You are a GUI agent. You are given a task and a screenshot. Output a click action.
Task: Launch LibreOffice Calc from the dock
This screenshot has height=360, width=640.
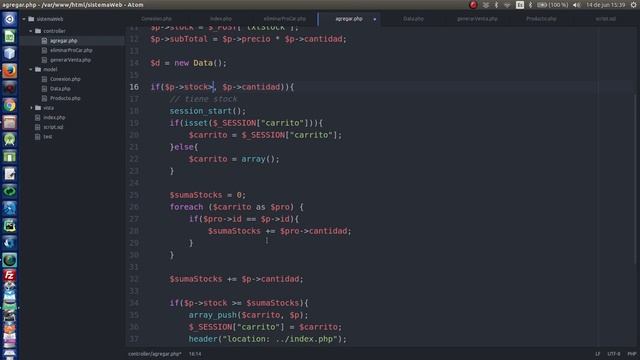(x=9, y=36)
